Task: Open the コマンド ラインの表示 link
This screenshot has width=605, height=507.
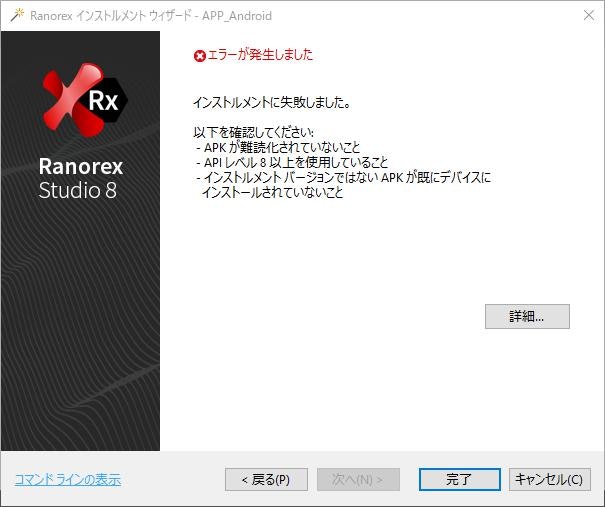Action: click(x=68, y=480)
